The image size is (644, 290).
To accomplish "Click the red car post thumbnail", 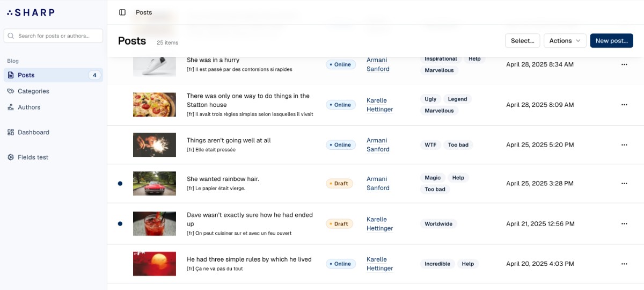I will pos(155,183).
